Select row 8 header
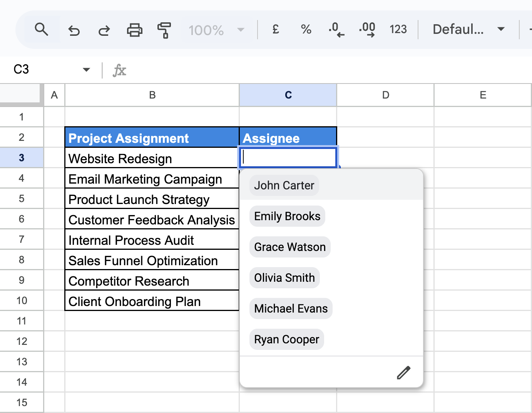Image resolution: width=532 pixels, height=413 pixels. 22,259
